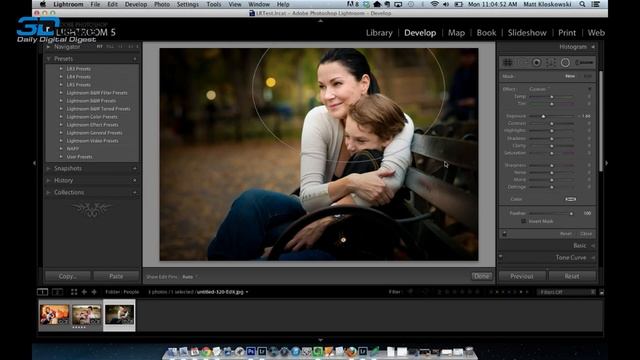640x360 pixels.
Task: Open Notification Center icon in menu bar
Action: point(596,4)
